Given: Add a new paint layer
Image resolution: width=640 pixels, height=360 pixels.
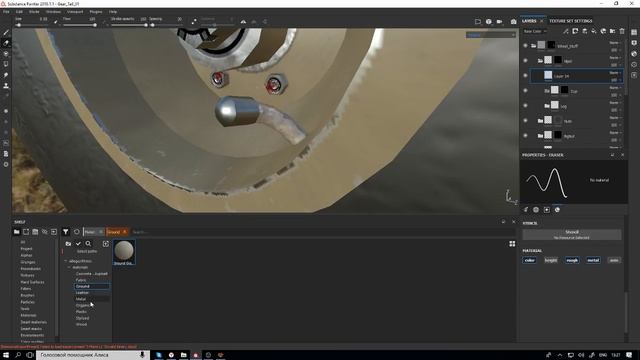Looking at the screenshot, I should coord(584,31).
